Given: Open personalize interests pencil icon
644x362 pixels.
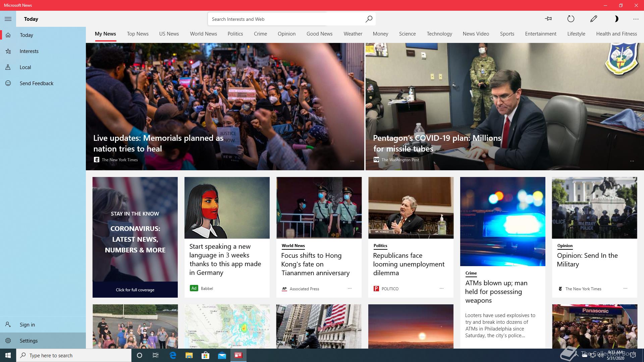Looking at the screenshot, I should click(x=594, y=19).
